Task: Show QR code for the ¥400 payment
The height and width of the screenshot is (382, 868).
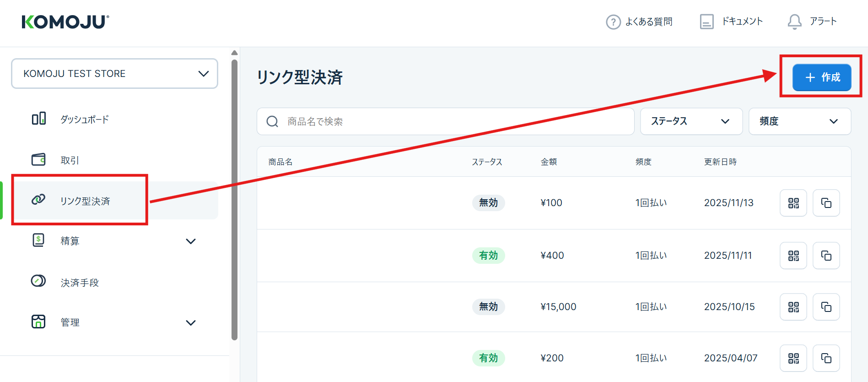Action: coord(793,256)
